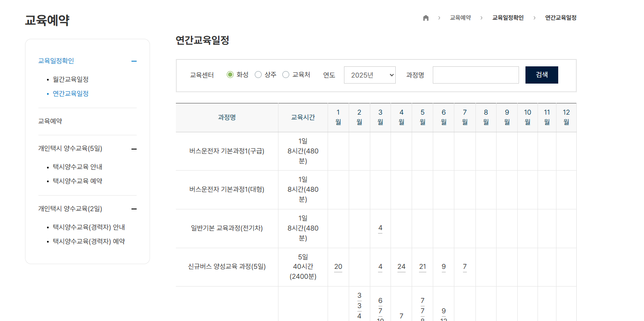Open the 교육예약 sidebar menu item
The image size is (644, 321).
[x=50, y=122]
